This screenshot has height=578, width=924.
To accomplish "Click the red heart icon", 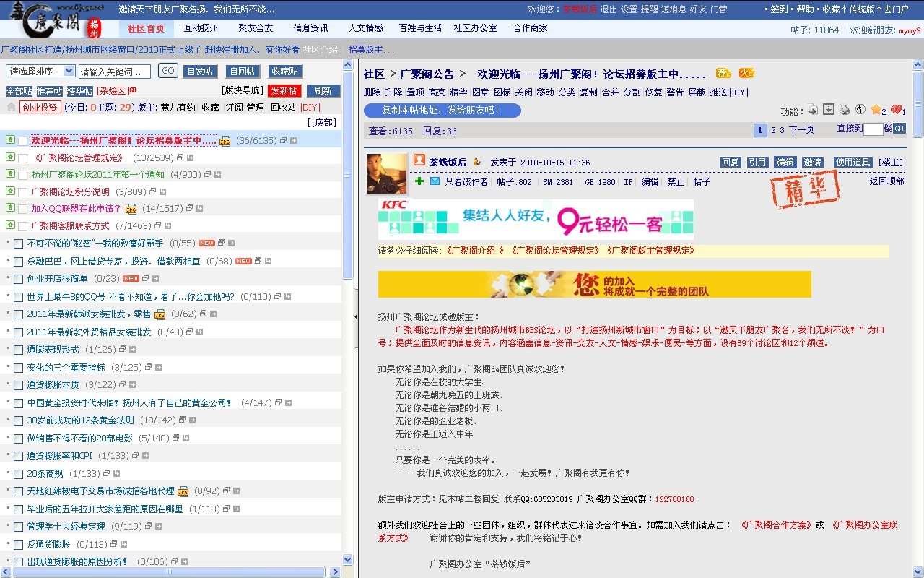I will pyautogui.click(x=896, y=110).
